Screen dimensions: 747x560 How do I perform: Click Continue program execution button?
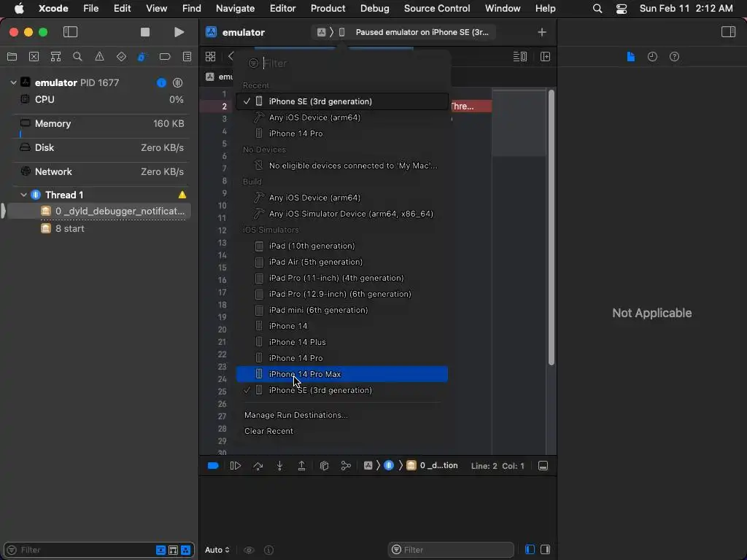[236, 466]
